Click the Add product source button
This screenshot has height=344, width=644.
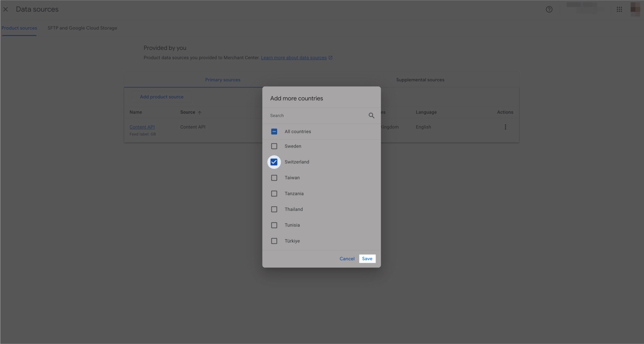coord(161,97)
